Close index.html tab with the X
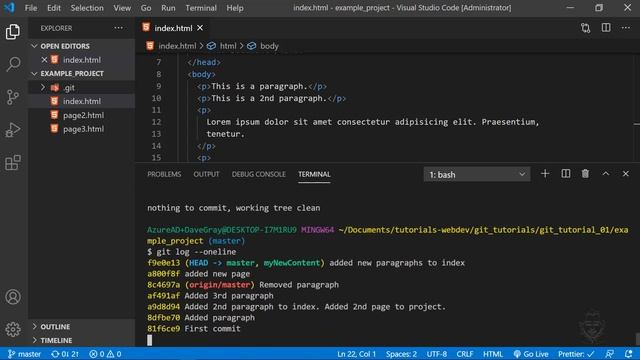The width and height of the screenshot is (640, 360). pyautogui.click(x=200, y=28)
